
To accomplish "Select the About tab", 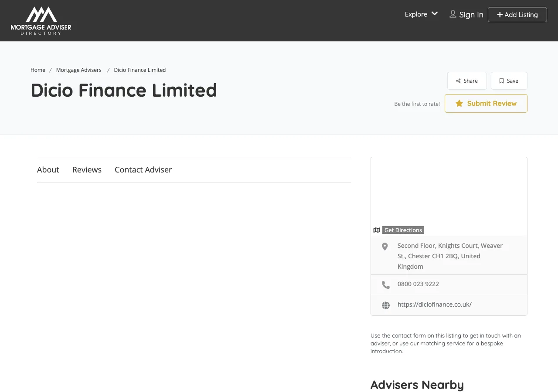I will point(48,170).
